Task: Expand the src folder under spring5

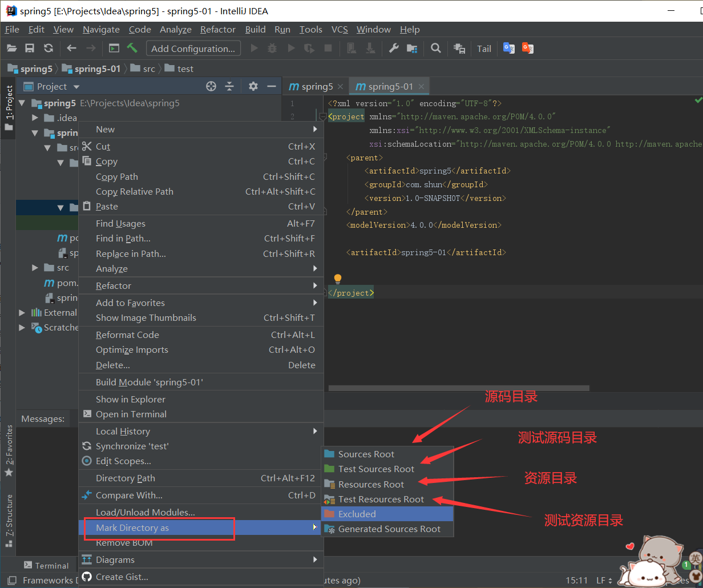Action: tap(35, 267)
